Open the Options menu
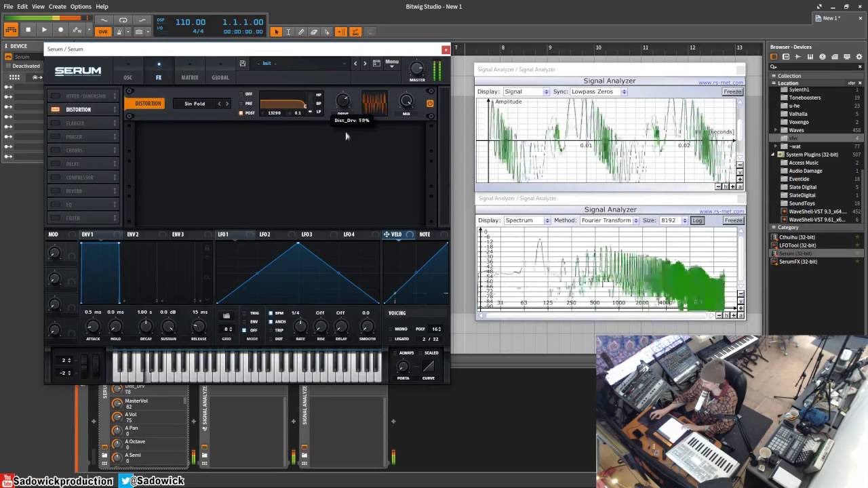 coord(81,6)
